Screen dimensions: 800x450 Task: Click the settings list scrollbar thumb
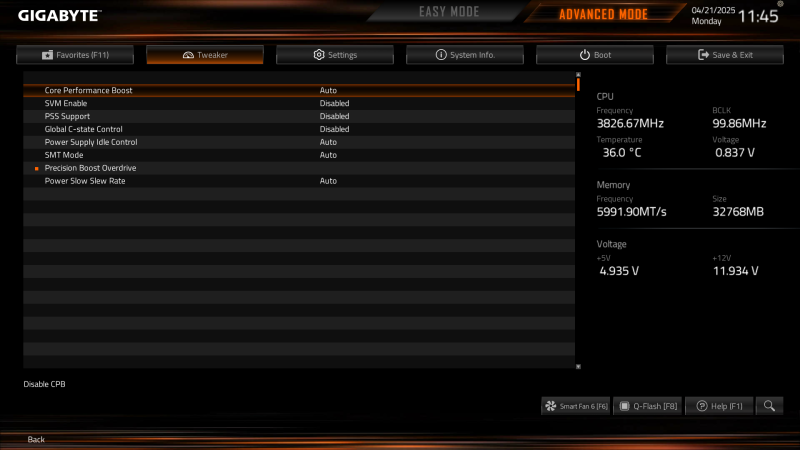pyautogui.click(x=578, y=85)
